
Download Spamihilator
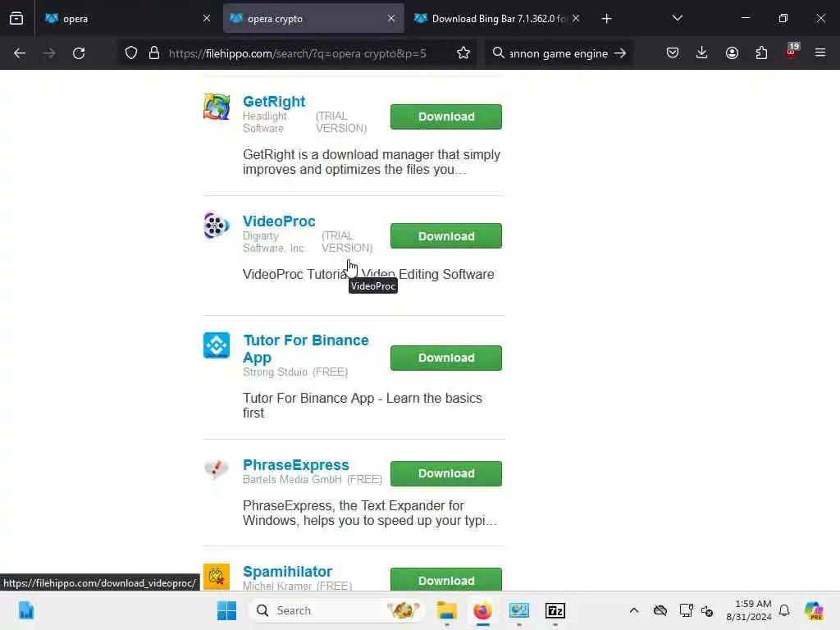[x=445, y=580]
